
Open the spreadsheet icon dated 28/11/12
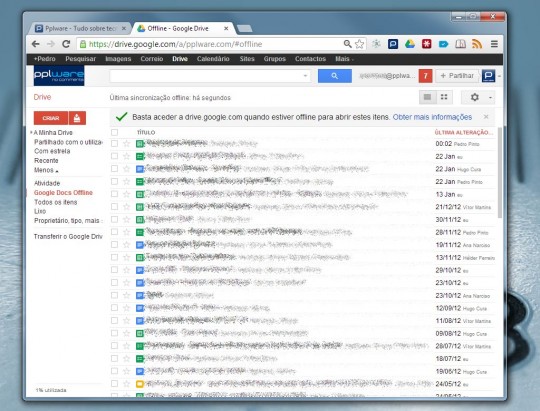pyautogui.click(x=139, y=232)
